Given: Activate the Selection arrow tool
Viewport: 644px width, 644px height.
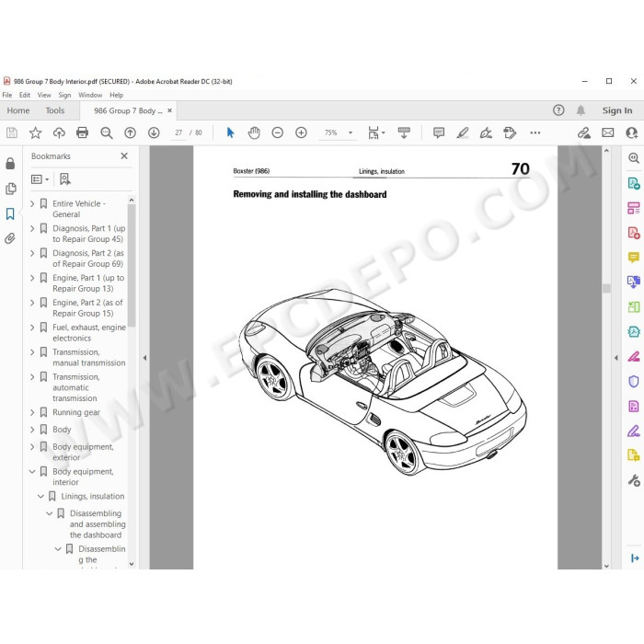Looking at the screenshot, I should pos(230,132).
